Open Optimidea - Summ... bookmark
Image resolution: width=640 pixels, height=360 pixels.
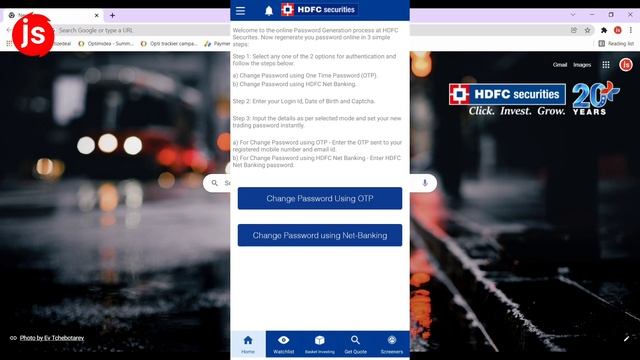[x=106, y=43]
